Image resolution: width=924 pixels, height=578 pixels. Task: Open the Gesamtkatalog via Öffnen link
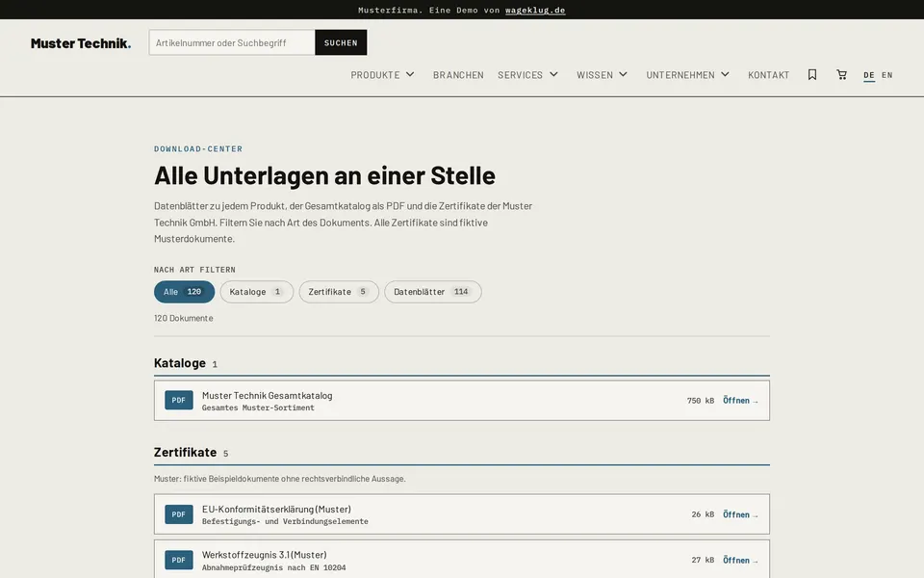tap(740, 401)
